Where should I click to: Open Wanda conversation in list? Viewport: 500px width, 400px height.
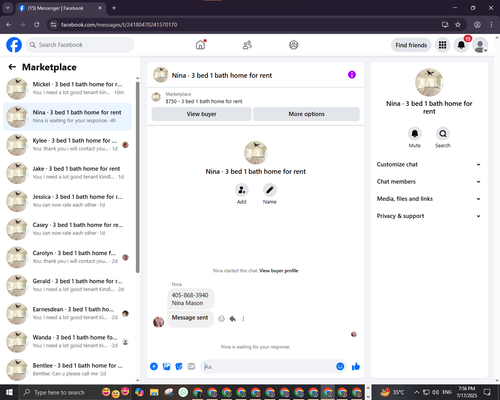(67, 341)
